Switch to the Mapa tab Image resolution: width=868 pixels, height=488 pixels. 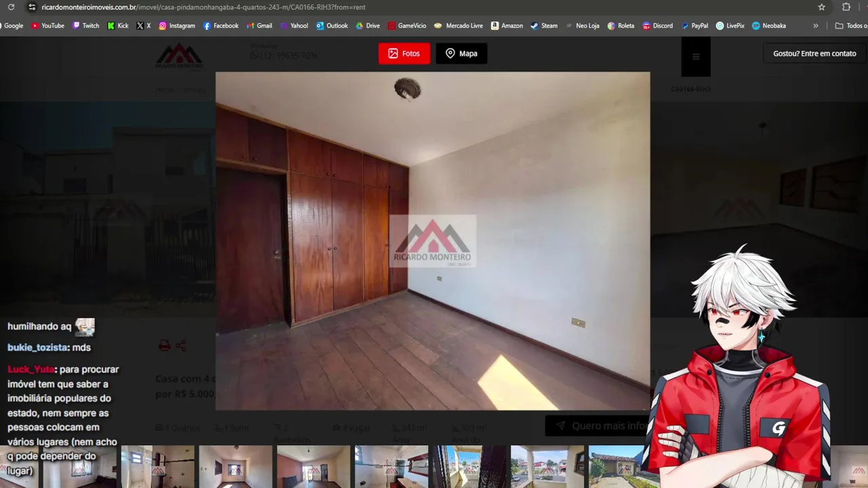(x=461, y=54)
